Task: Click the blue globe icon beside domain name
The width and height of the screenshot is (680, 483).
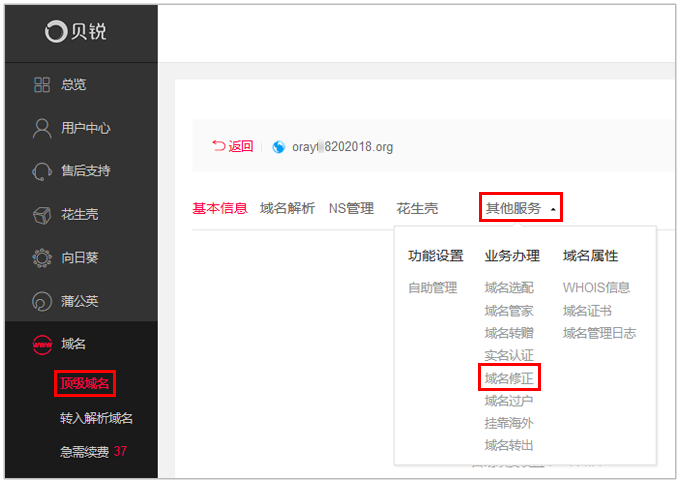Action: pyautogui.click(x=279, y=147)
